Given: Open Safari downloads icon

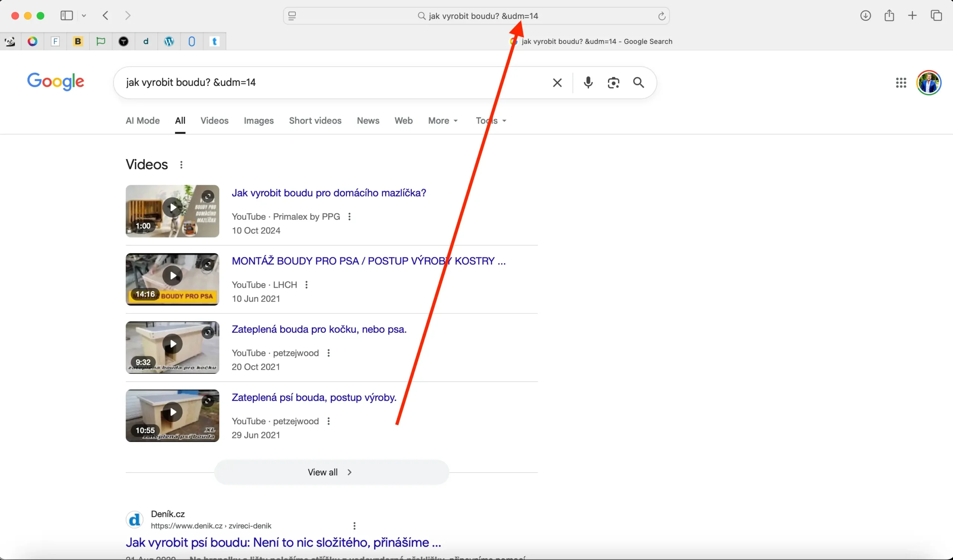Looking at the screenshot, I should coord(865,16).
